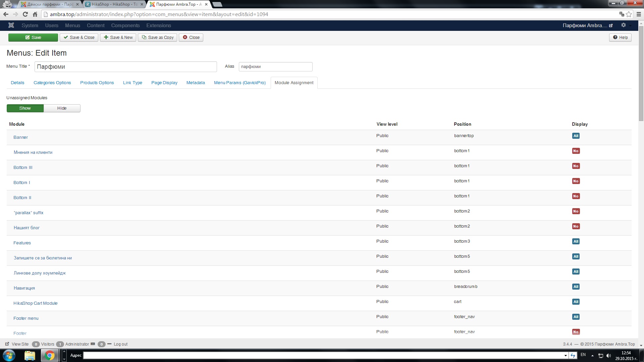Switch to Categories Options tab

coord(52,83)
